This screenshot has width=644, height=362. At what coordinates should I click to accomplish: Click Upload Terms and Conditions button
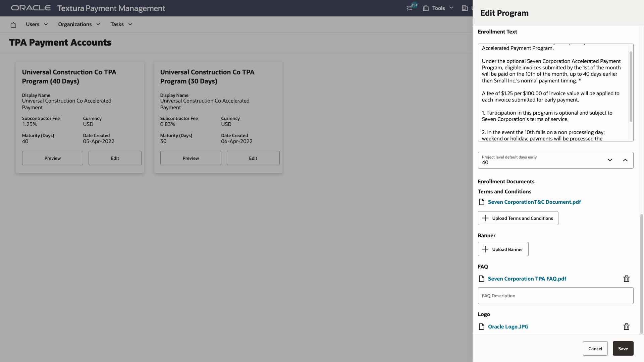(x=518, y=218)
